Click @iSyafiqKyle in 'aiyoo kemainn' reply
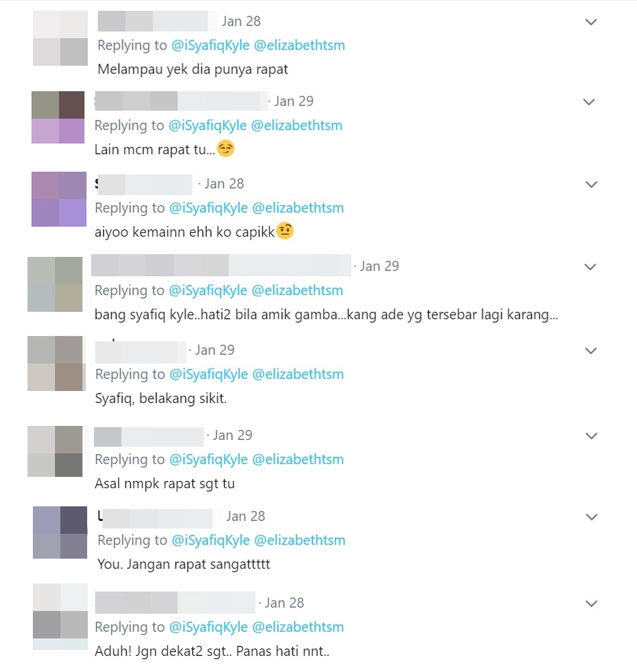 [209, 209]
